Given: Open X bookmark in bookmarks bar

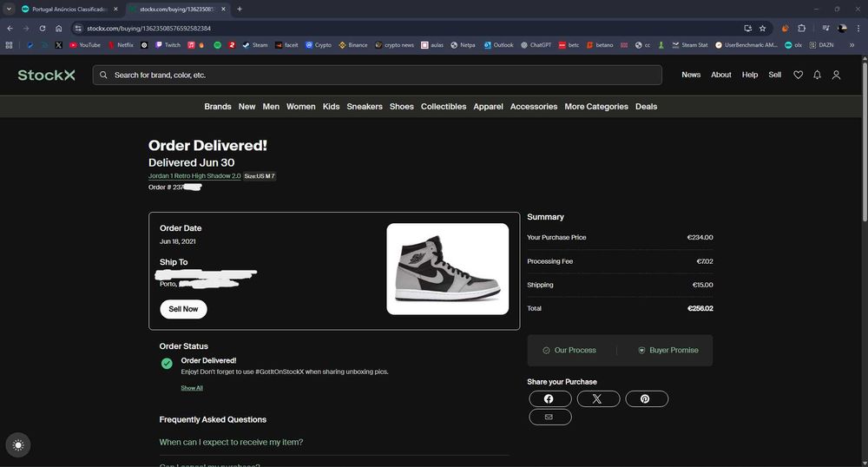Looking at the screenshot, I should 59,45.
